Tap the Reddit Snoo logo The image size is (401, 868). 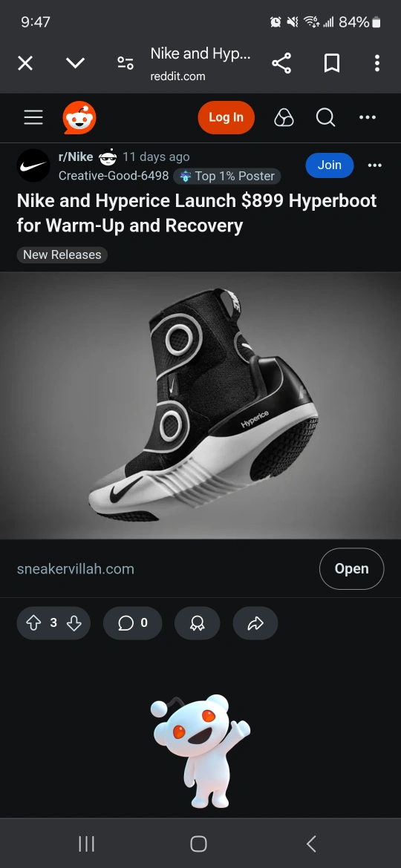[x=79, y=117]
